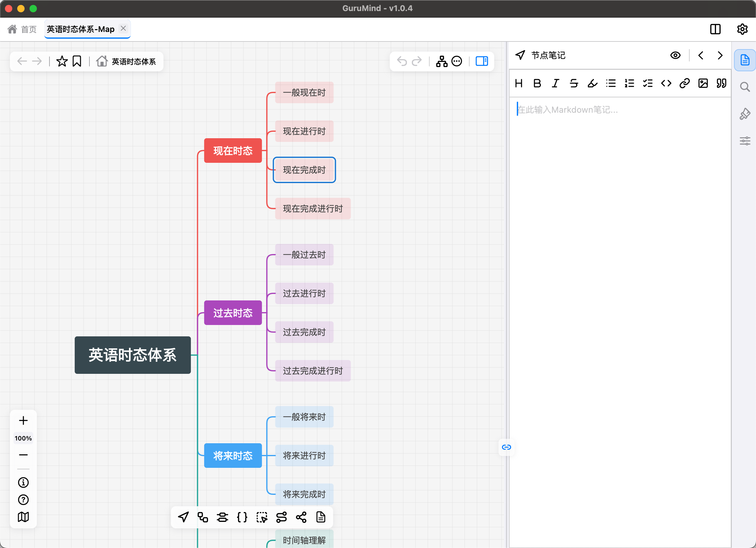Image resolution: width=756 pixels, height=548 pixels.
Task: Click zoom in plus button
Action: tap(23, 421)
